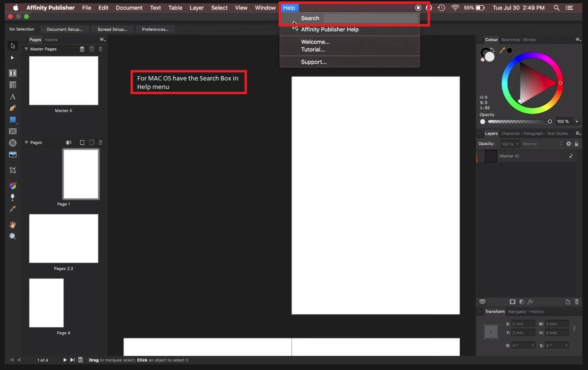This screenshot has width=588, height=370.
Task: Delete the selected master page
Action: [100, 49]
